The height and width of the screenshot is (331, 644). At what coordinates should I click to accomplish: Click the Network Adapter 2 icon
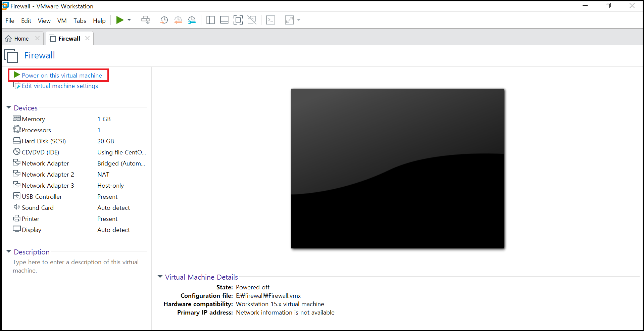point(17,174)
